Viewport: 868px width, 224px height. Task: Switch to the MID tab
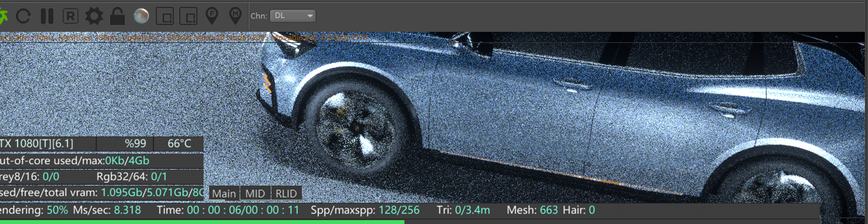pos(255,193)
